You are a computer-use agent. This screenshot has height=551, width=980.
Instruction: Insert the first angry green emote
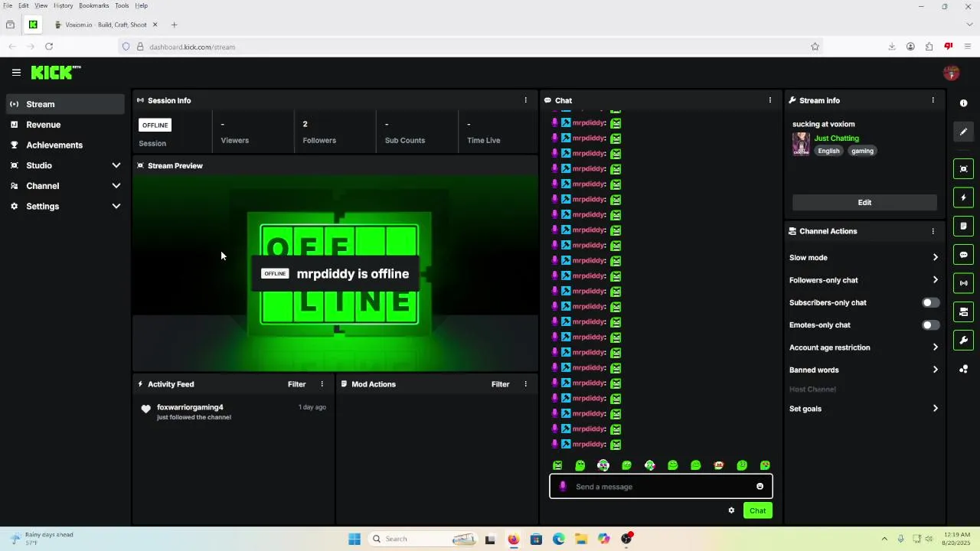tap(557, 465)
